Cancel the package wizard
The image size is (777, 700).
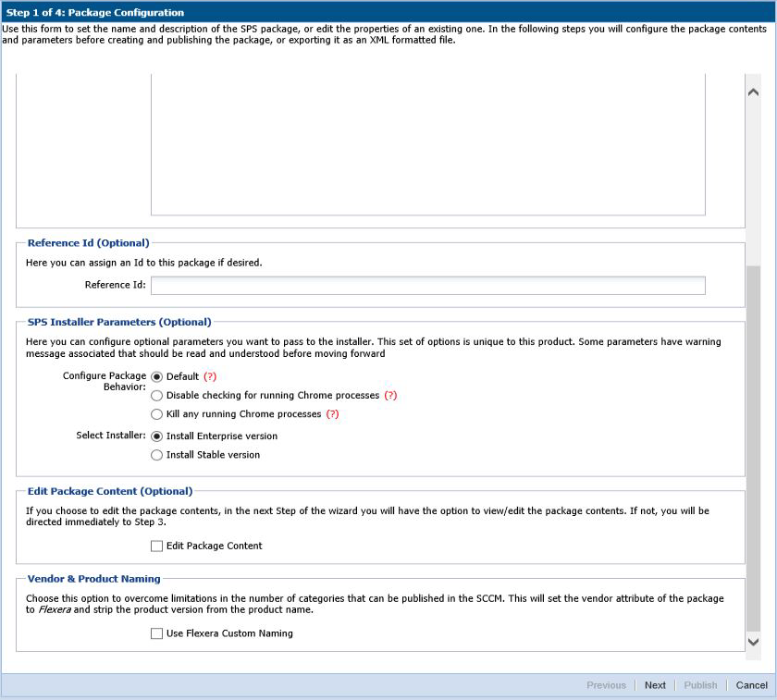(751, 685)
